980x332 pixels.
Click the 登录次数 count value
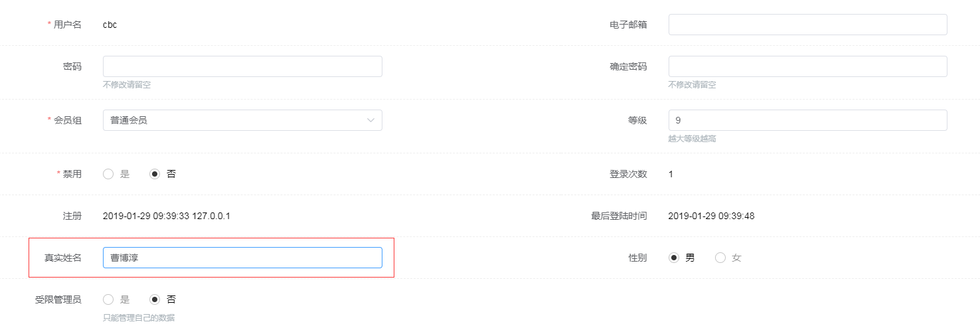tap(671, 174)
